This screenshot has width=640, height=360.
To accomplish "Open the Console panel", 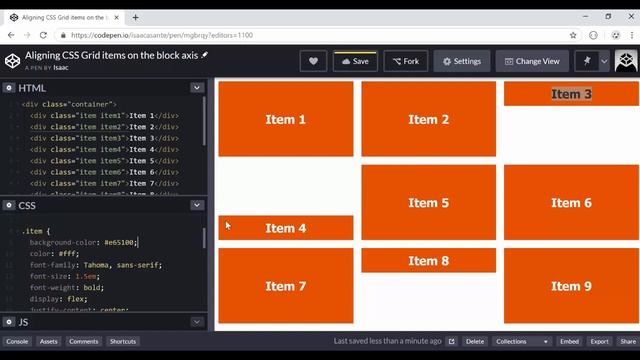I will tap(17, 341).
